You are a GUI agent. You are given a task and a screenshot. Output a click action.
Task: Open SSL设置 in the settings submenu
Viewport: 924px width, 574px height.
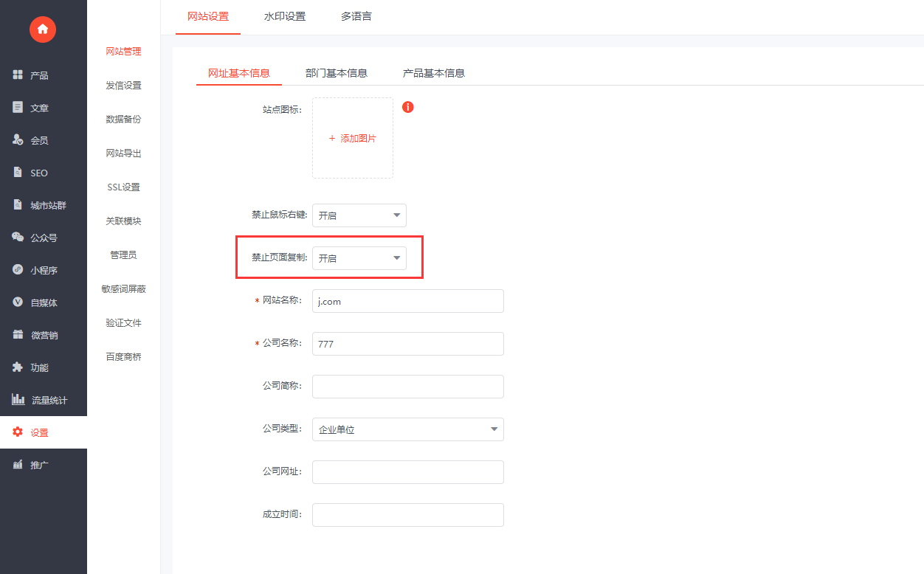[123, 187]
